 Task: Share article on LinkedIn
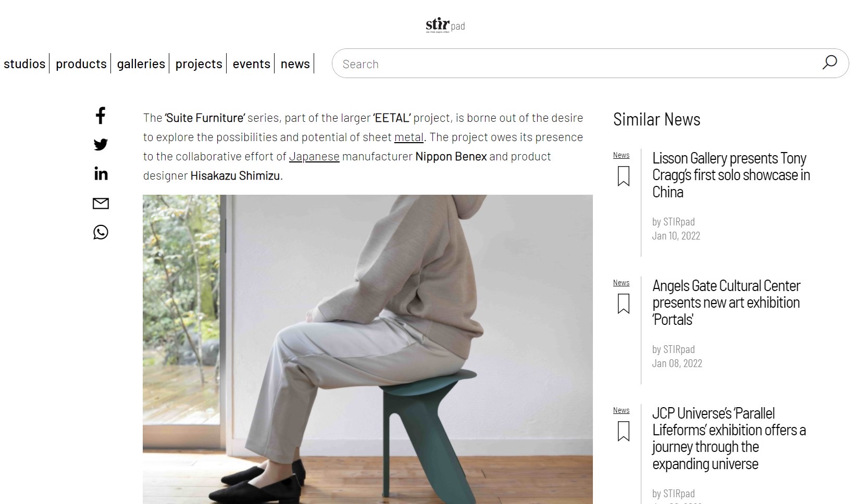click(x=101, y=173)
